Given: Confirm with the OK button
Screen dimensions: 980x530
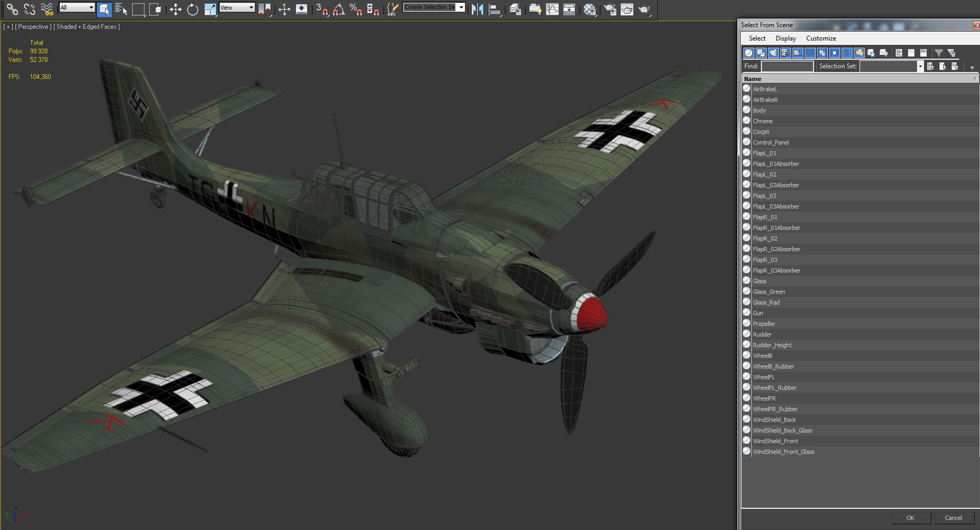Looking at the screenshot, I should pos(910,518).
